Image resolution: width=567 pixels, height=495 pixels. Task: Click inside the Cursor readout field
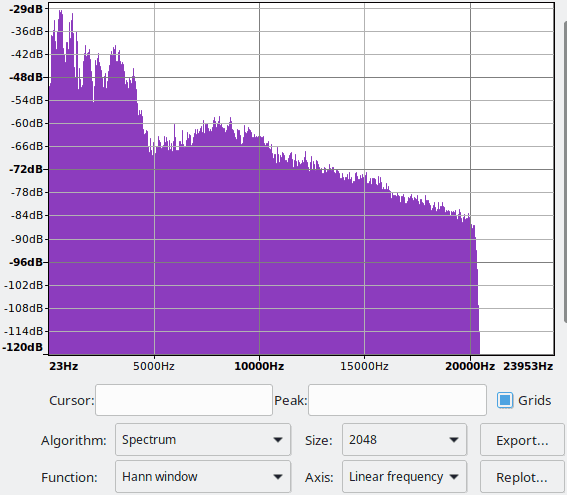pos(184,400)
